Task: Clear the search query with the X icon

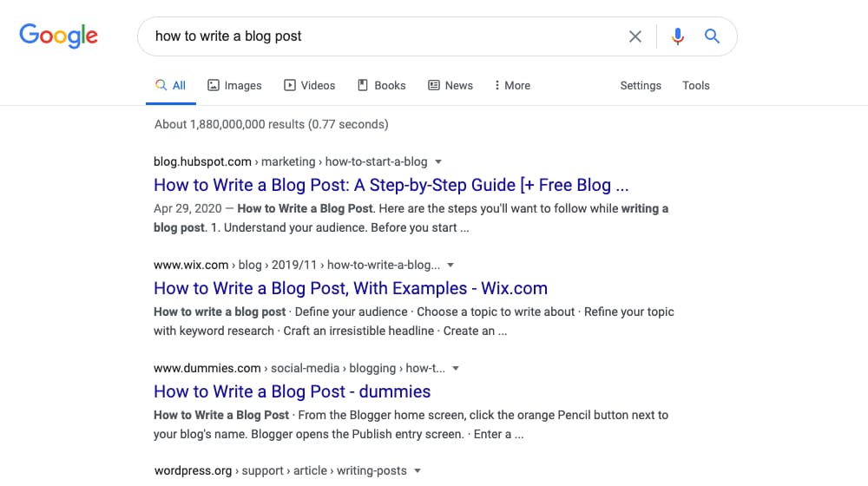Action: coord(635,36)
